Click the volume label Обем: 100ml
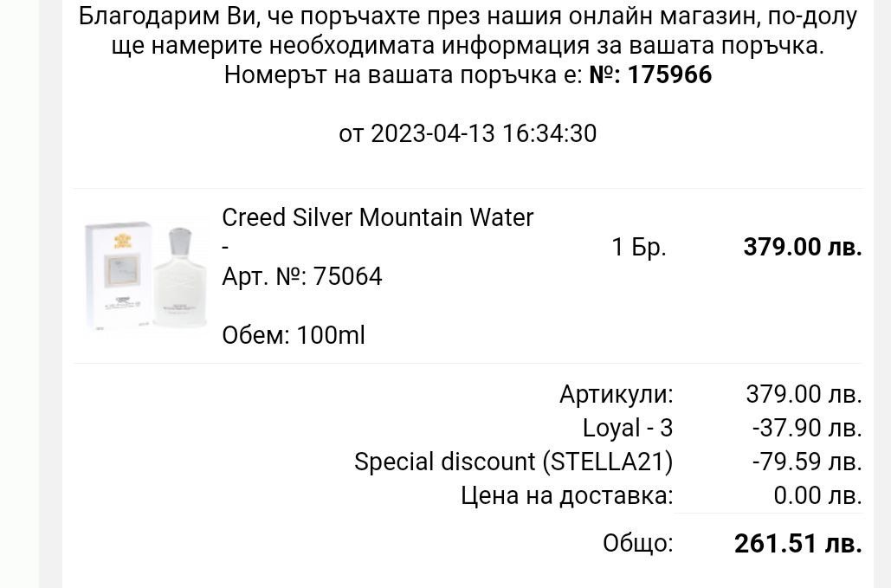891x588 pixels. click(x=294, y=335)
